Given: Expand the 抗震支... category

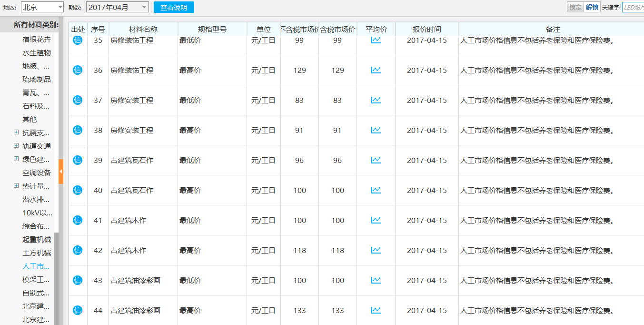Looking at the screenshot, I should pyautogui.click(x=16, y=132).
